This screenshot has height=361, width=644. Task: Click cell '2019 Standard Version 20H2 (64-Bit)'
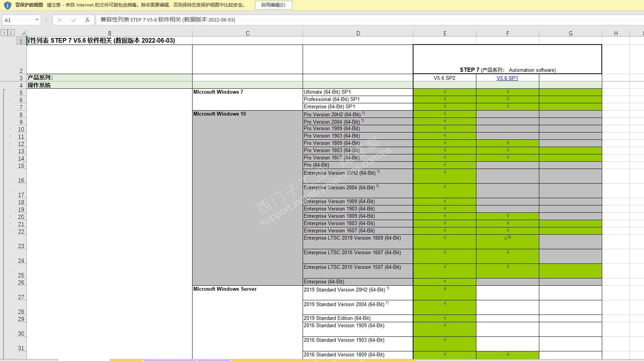pos(358,293)
